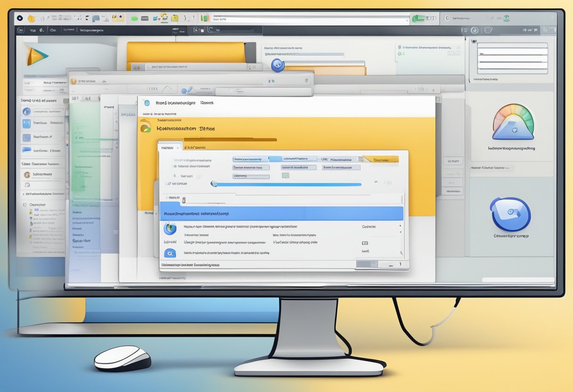Click the round blue disk icon
Screen dimensions: 573x392
510,213
